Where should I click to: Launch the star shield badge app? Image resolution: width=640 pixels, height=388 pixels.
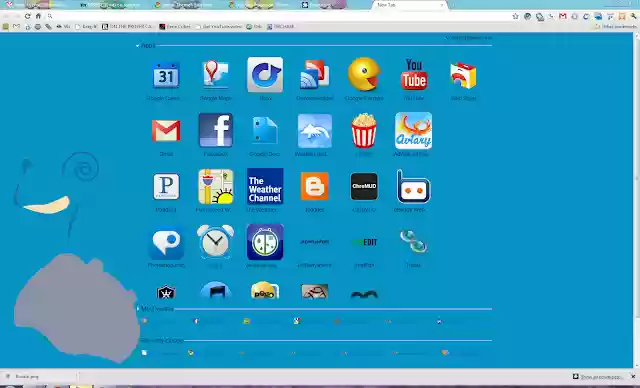(166, 293)
